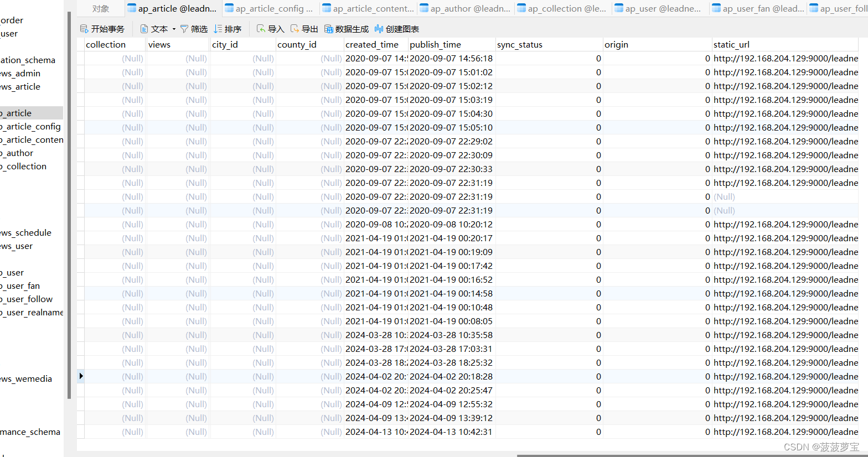This screenshot has width=868, height=457.
Task: Switch to the 对象 (Objects) tab
Action: (x=101, y=9)
